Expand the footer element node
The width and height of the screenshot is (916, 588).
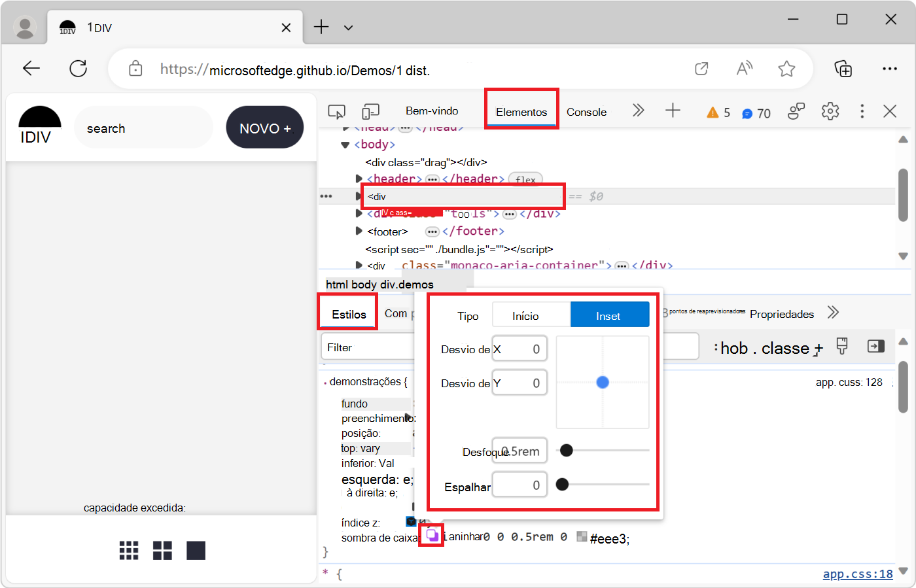[x=359, y=231]
